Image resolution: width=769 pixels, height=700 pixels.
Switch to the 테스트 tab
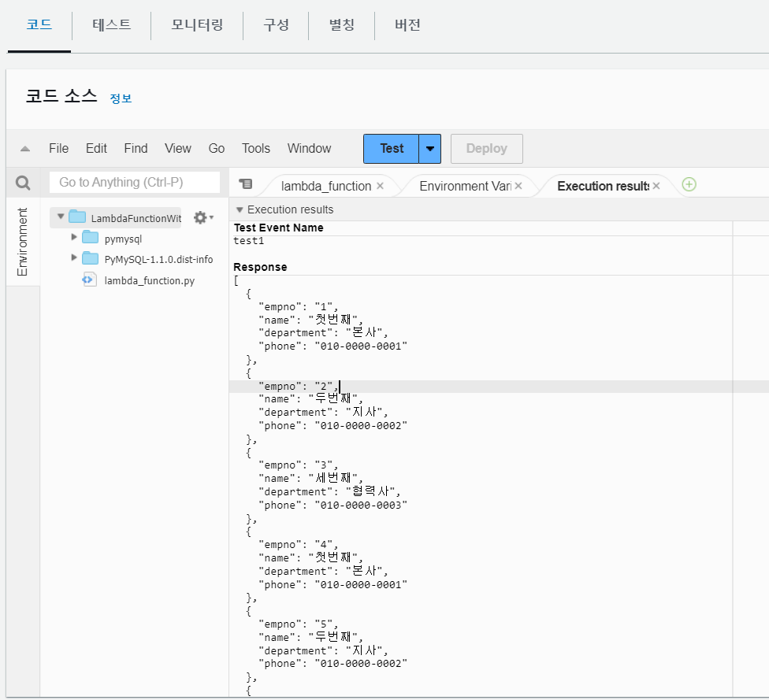(x=112, y=24)
